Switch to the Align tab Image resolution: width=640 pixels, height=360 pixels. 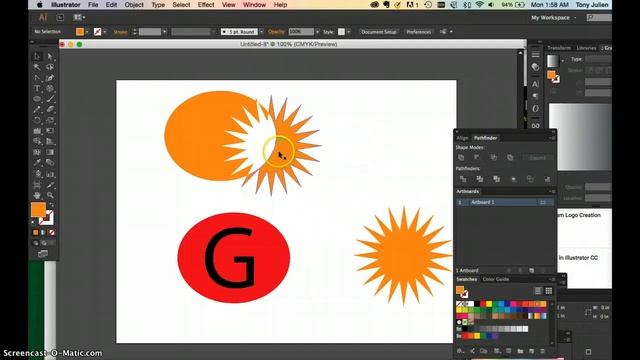(462, 138)
